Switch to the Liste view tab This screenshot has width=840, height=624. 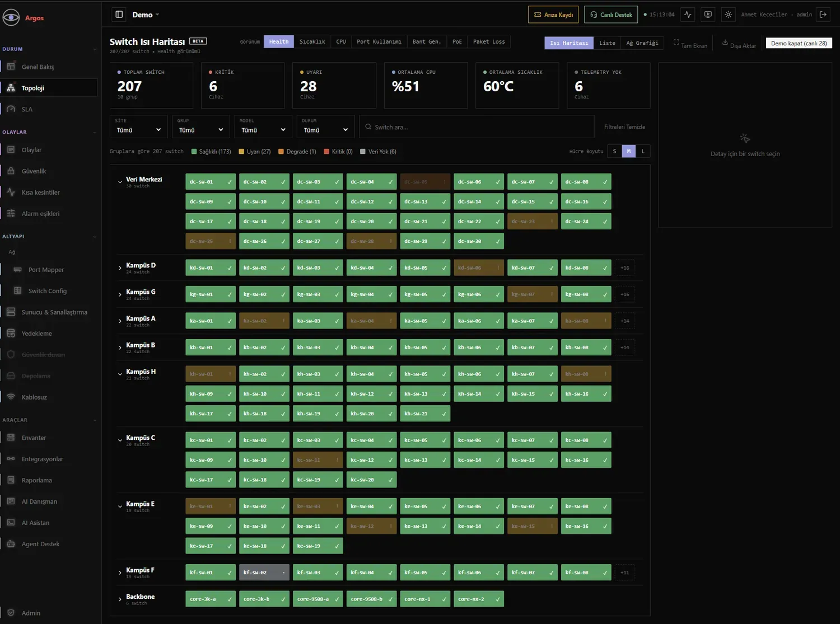tap(607, 43)
